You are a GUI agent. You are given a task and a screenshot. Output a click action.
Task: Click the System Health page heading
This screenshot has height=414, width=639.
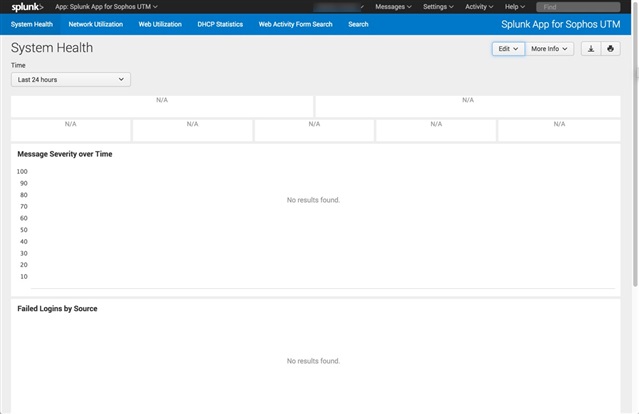point(52,48)
